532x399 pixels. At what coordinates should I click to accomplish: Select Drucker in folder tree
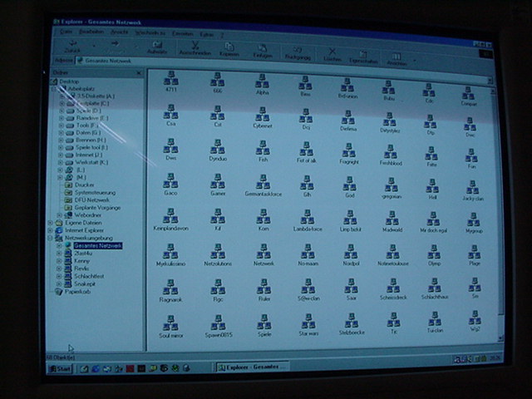(85, 185)
